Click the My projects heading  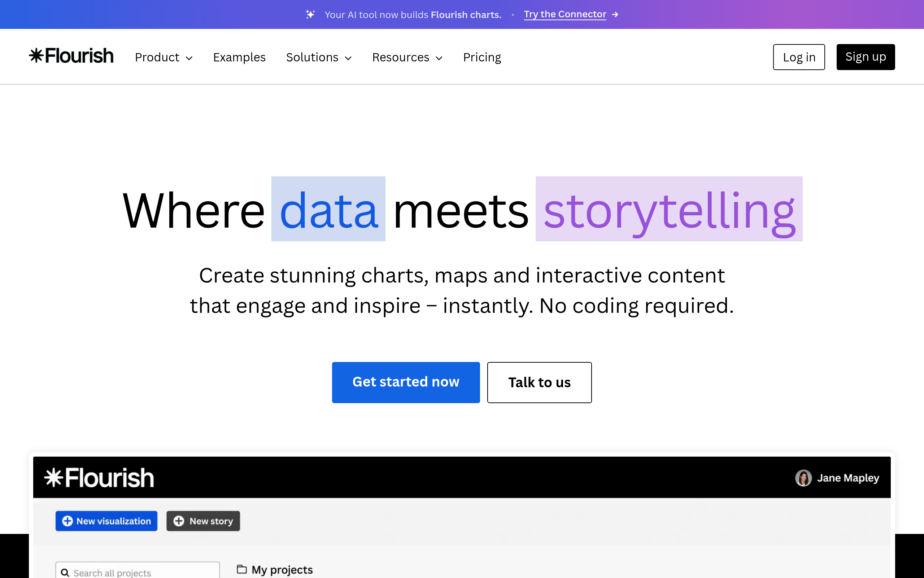tap(282, 570)
